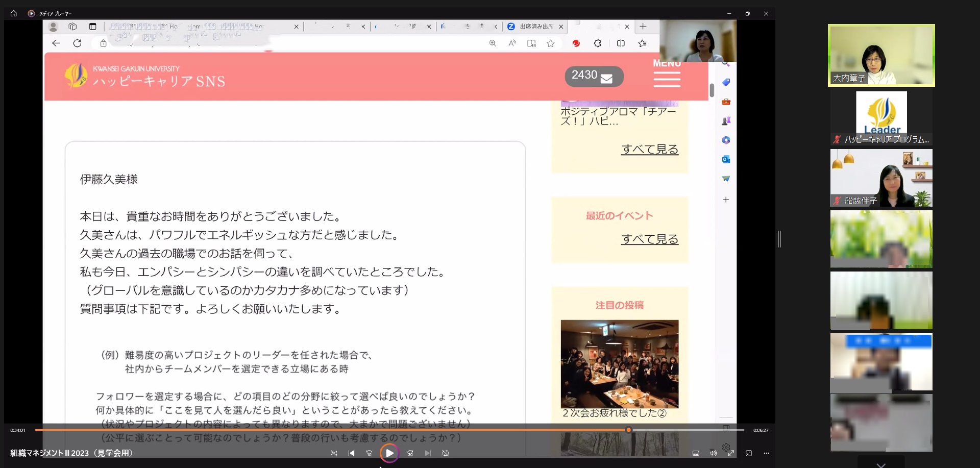This screenshot has height=468, width=980.
Task: Jump to the next track
Action: point(428,453)
